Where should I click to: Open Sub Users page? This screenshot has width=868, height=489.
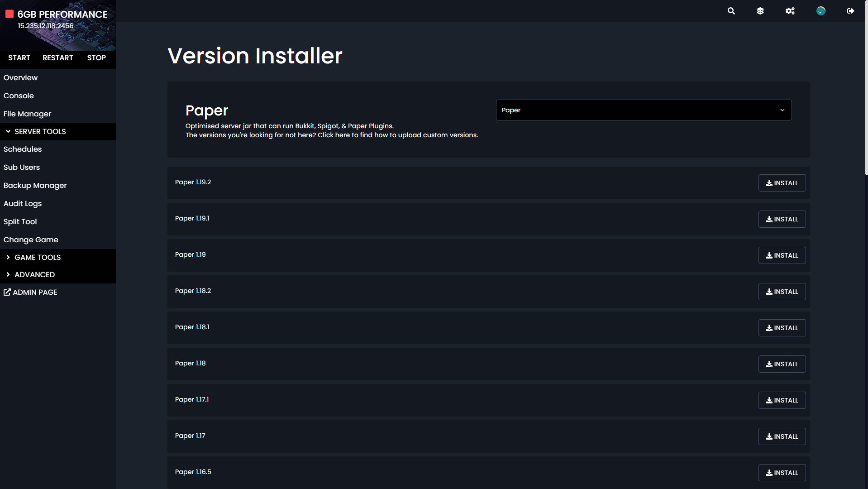click(22, 167)
